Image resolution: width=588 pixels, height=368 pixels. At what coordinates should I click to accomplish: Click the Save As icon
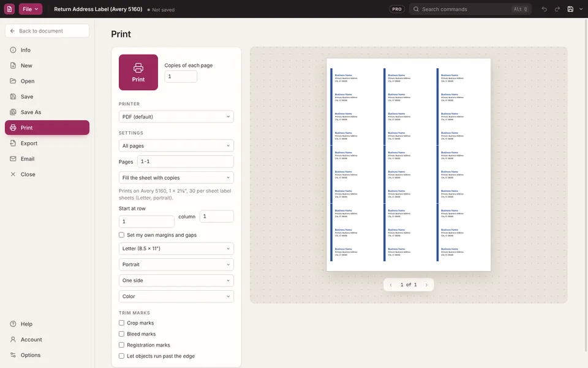(13, 112)
